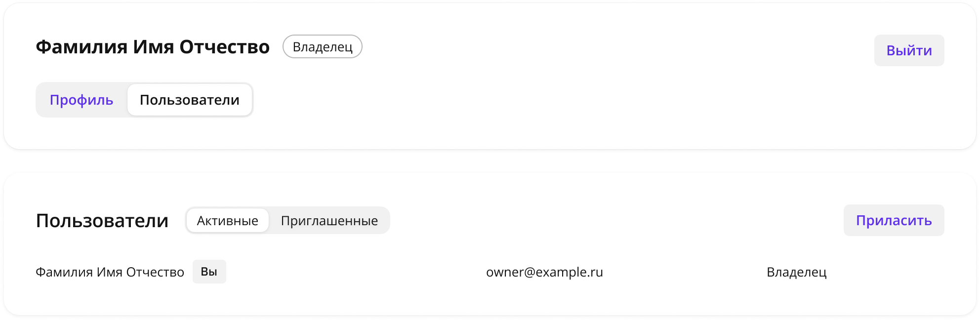Open profile settings via Профиль
This screenshot has height=320, width=980.
pos(82,100)
